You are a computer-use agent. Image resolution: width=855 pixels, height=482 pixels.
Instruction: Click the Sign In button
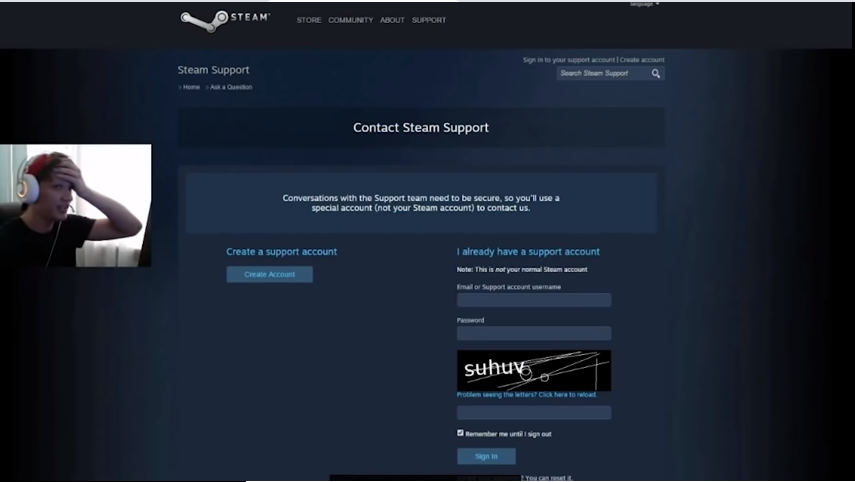tap(486, 456)
